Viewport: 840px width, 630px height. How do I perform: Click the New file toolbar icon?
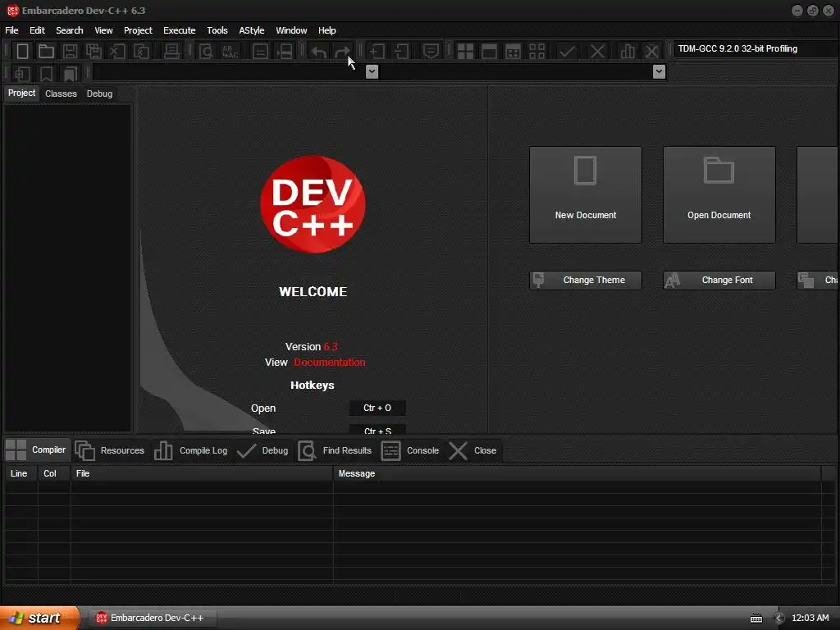[22, 52]
